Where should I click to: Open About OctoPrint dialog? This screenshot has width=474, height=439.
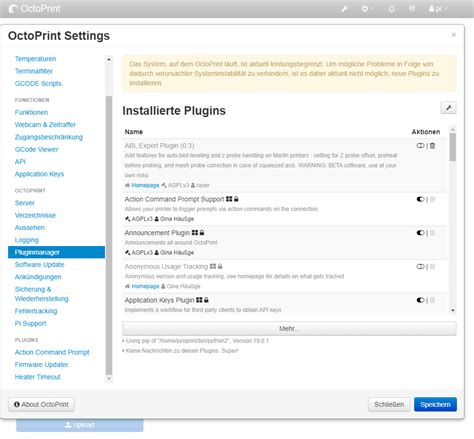tap(41, 404)
